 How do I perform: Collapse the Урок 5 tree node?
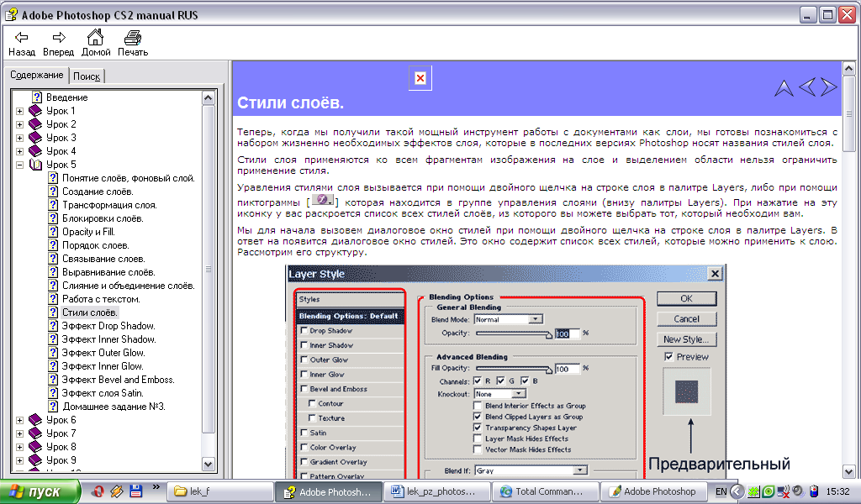[20, 165]
